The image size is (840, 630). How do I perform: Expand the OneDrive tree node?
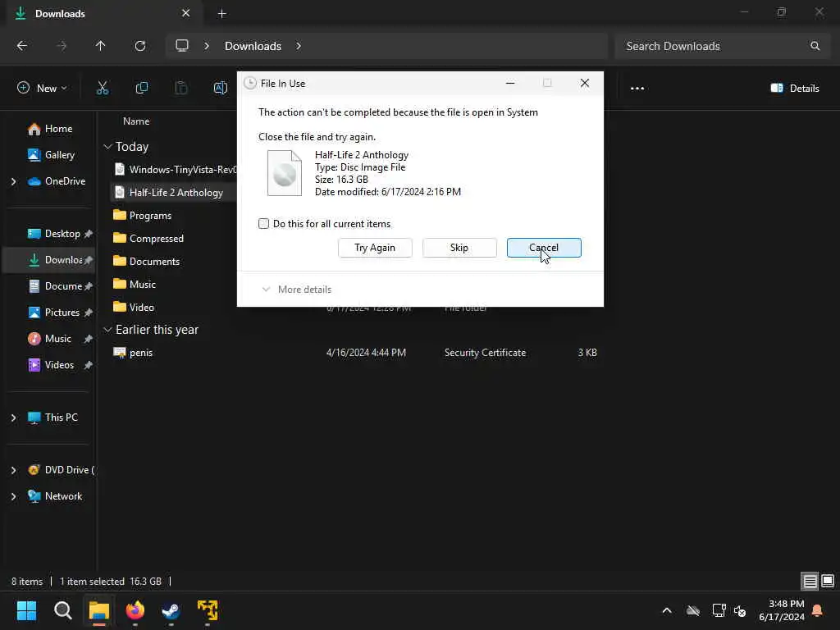pyautogui.click(x=13, y=181)
